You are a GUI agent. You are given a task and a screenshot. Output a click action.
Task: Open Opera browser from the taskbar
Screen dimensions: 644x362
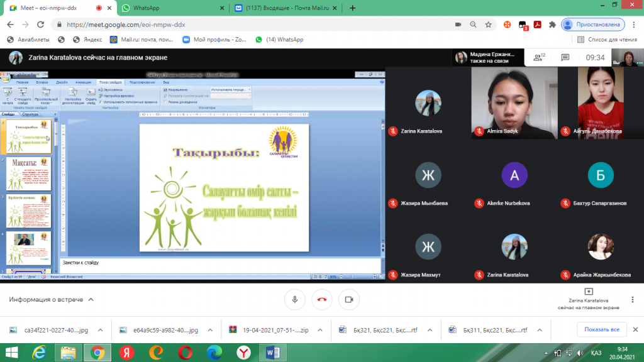(185, 353)
